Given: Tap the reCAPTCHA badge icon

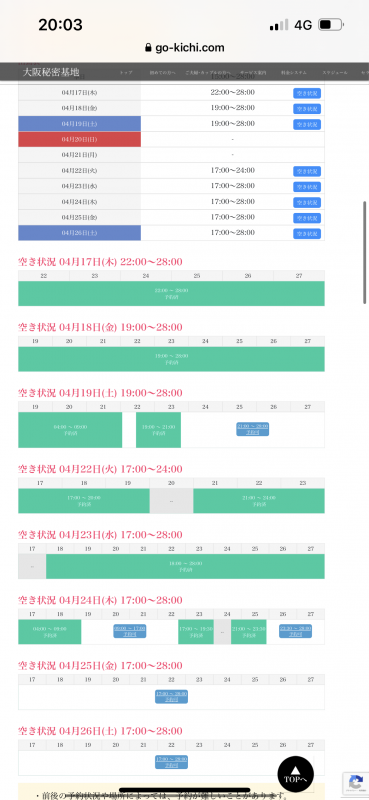Looking at the screenshot, I should coord(356,783).
